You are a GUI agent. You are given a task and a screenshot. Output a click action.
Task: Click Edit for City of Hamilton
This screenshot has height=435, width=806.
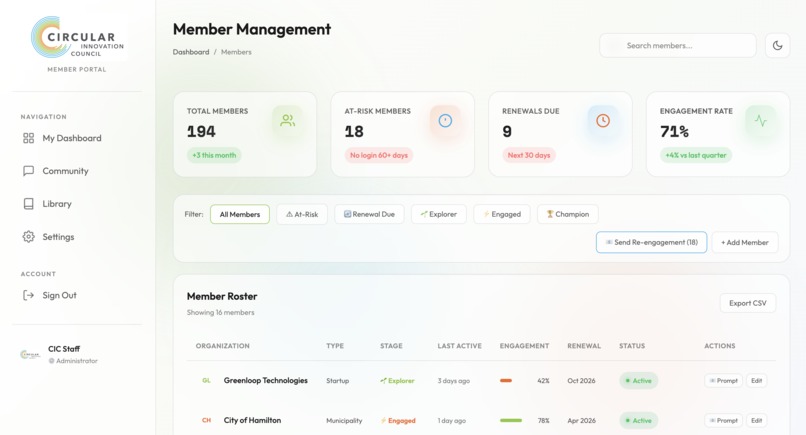click(756, 420)
